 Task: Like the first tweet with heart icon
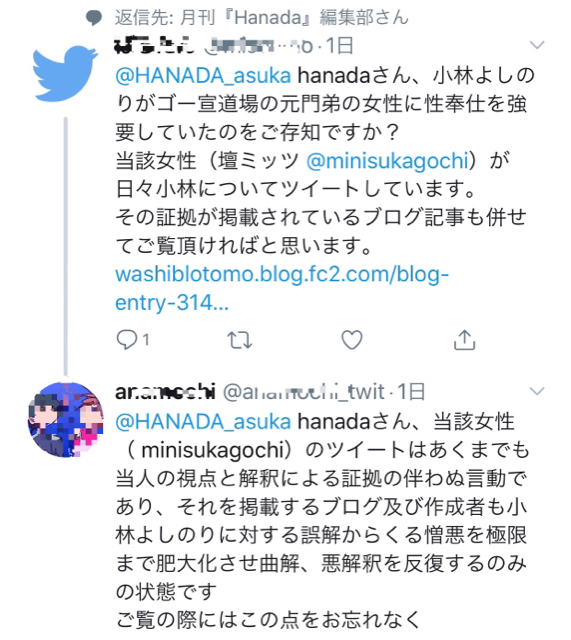click(352, 340)
